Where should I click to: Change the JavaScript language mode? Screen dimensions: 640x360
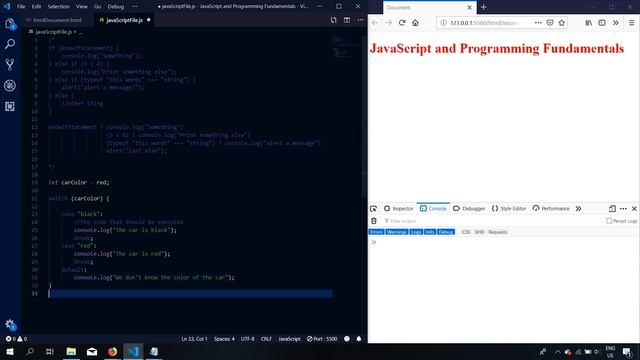coord(289,339)
